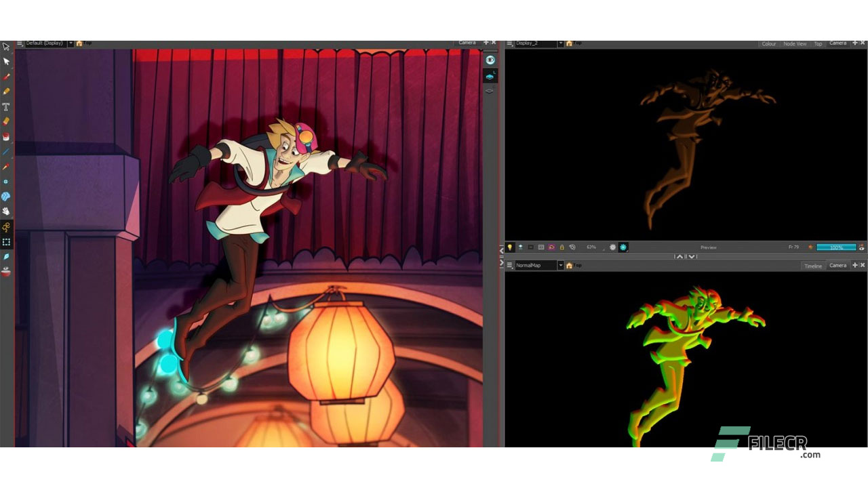Viewport: 868px width, 488px height.
Task: Open the Display_2 dropdown
Action: click(561, 43)
